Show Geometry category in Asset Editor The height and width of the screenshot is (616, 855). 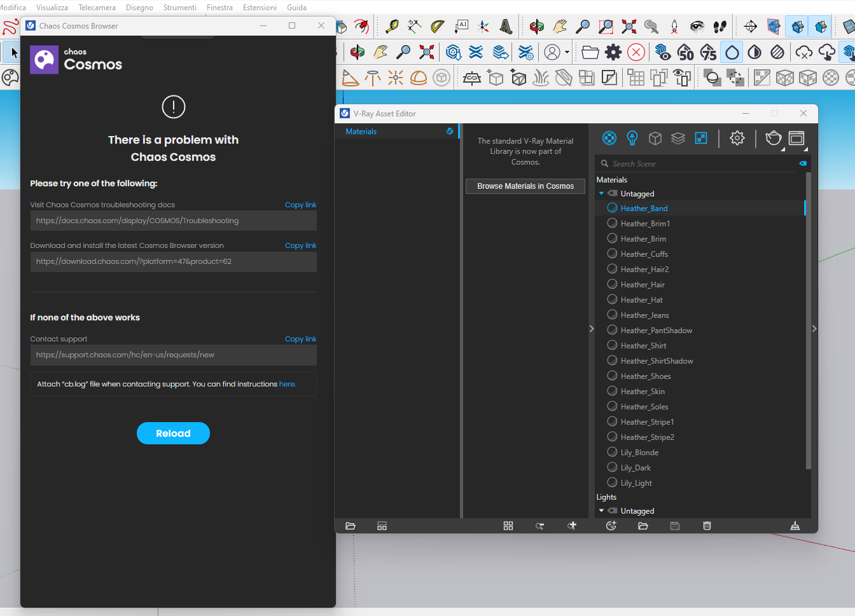tap(655, 138)
